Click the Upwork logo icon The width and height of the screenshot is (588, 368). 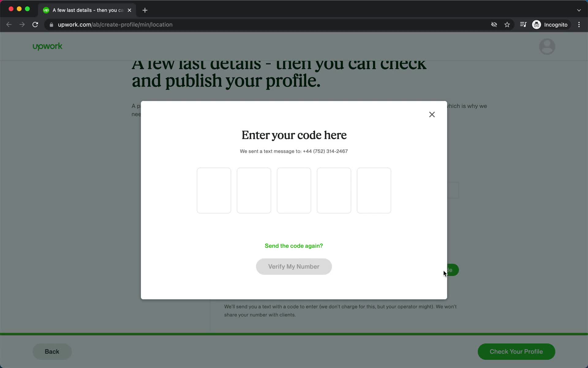click(x=48, y=47)
